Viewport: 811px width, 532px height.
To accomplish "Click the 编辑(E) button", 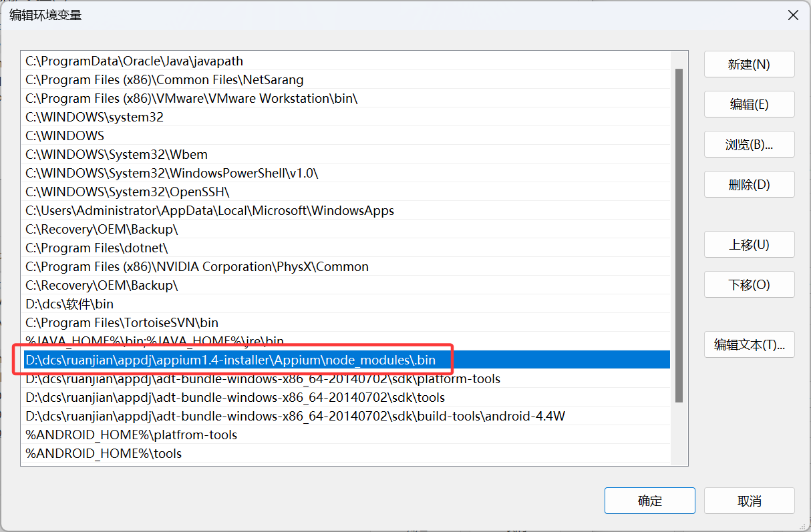I will (749, 104).
